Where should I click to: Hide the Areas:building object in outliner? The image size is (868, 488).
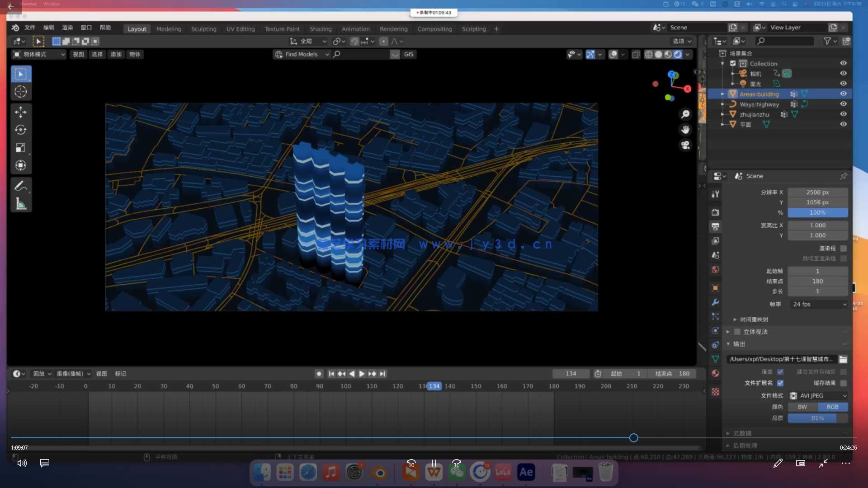tap(843, 94)
